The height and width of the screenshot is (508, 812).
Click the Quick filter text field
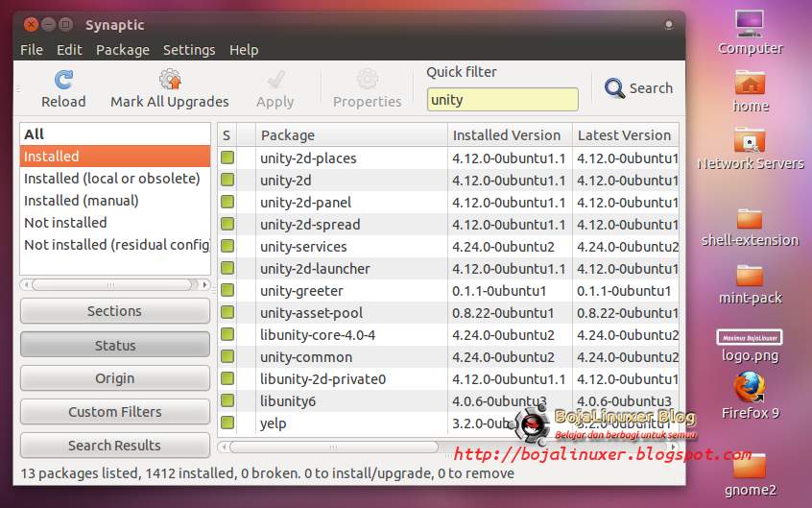[502, 100]
